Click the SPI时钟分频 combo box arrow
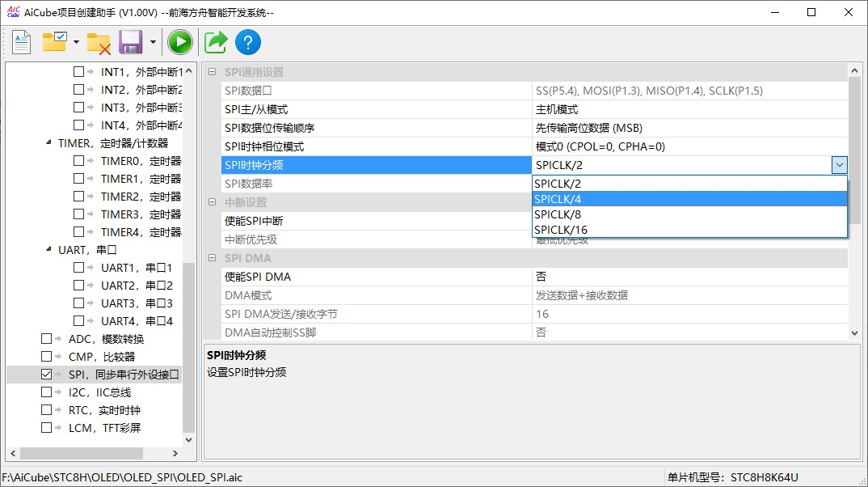This screenshot has width=868, height=487. pyautogui.click(x=839, y=165)
